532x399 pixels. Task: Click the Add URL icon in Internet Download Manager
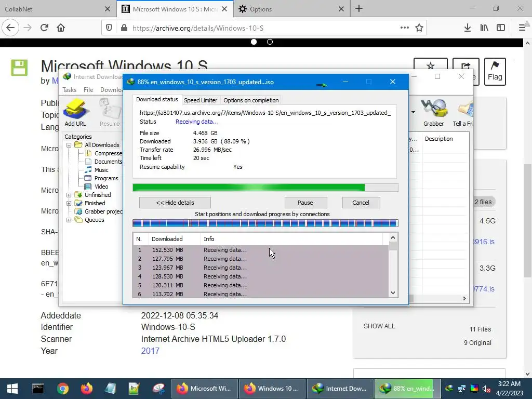[75, 112]
